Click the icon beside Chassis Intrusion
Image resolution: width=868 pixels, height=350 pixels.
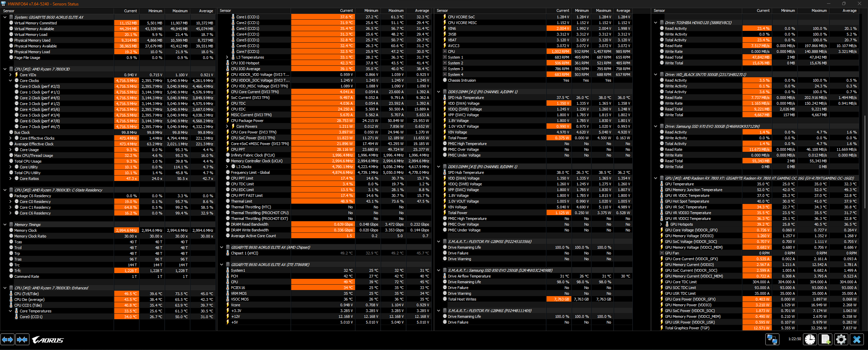click(x=445, y=80)
